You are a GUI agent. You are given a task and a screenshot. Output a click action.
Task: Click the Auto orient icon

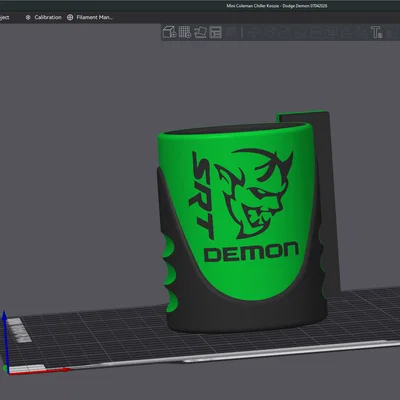tap(200, 32)
